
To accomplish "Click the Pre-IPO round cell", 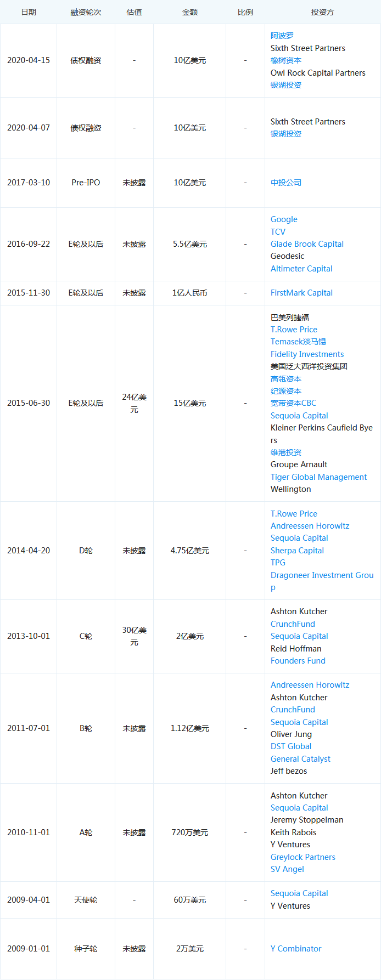I will point(86,183).
